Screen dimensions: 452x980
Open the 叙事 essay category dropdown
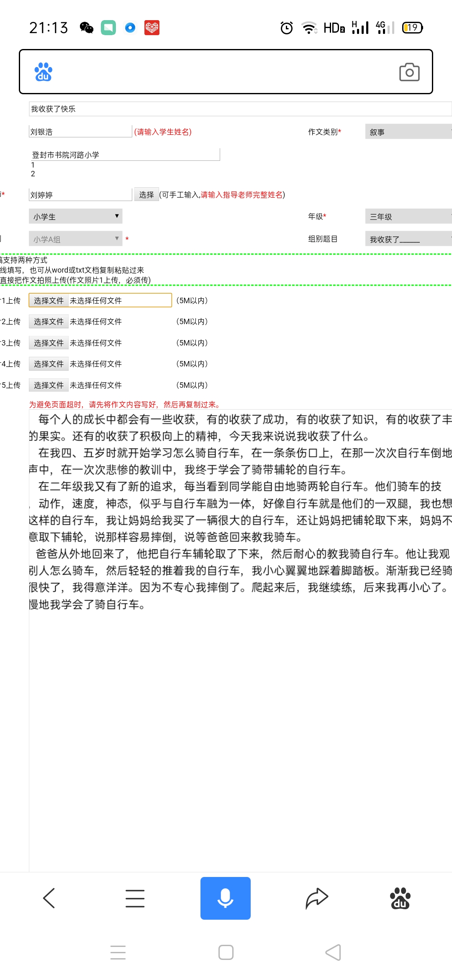(408, 132)
